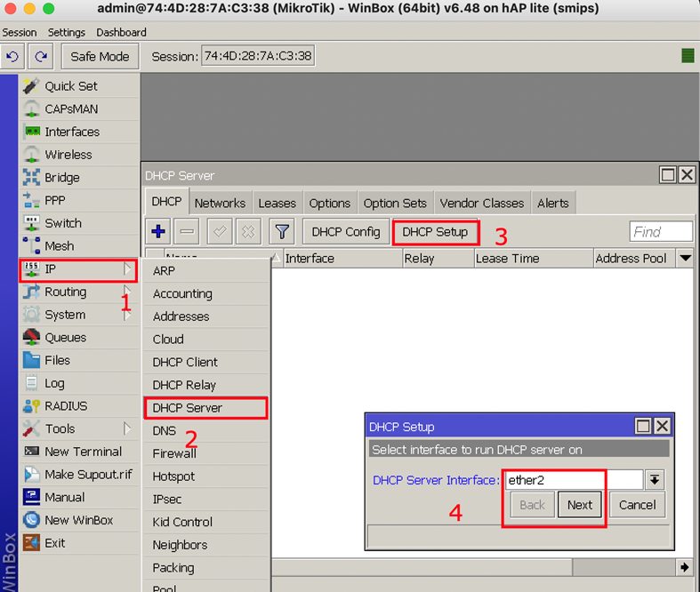The width and height of the screenshot is (700, 592).
Task: Open the DHCP Server Interface dropdown arrow
Action: coord(655,480)
